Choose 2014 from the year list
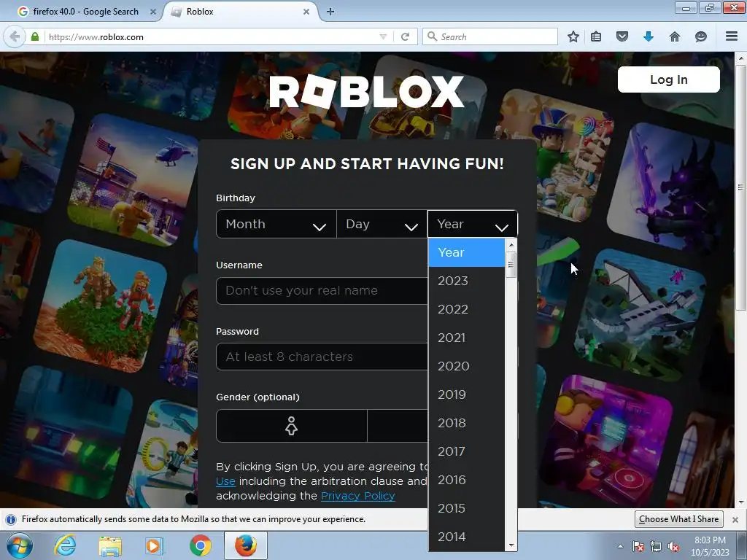The width and height of the screenshot is (747, 560). pos(466,537)
